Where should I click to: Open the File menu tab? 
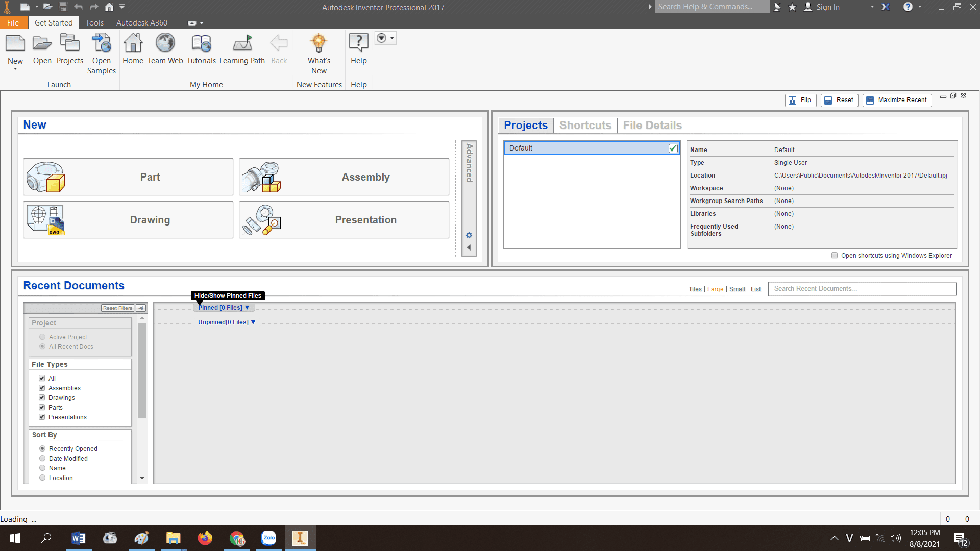point(13,23)
